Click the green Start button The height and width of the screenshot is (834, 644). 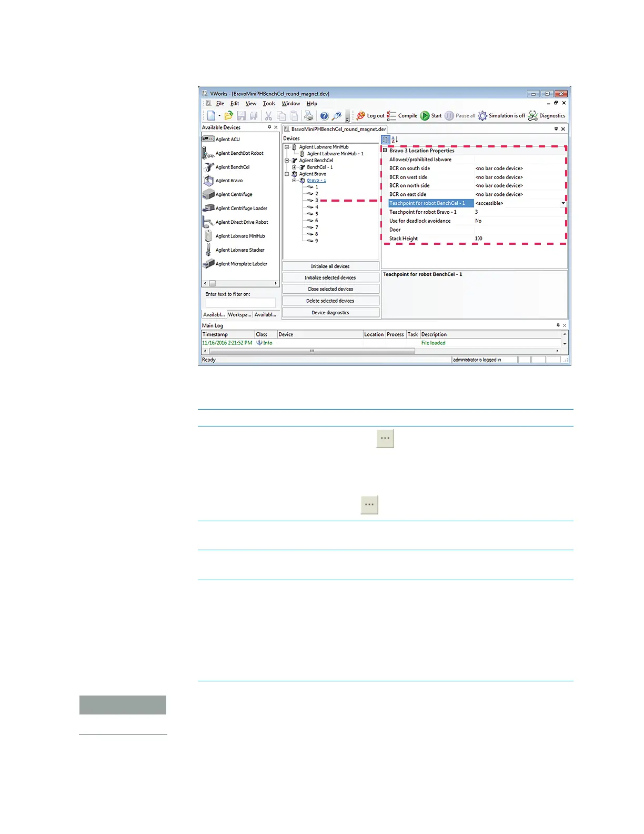(x=431, y=116)
